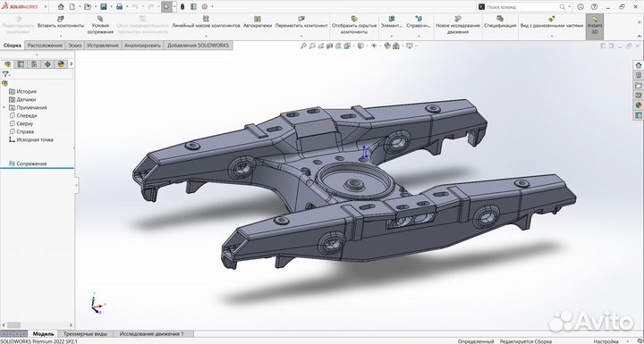Create Новое исследование движения
This screenshot has width=644, height=344.
[458, 25]
